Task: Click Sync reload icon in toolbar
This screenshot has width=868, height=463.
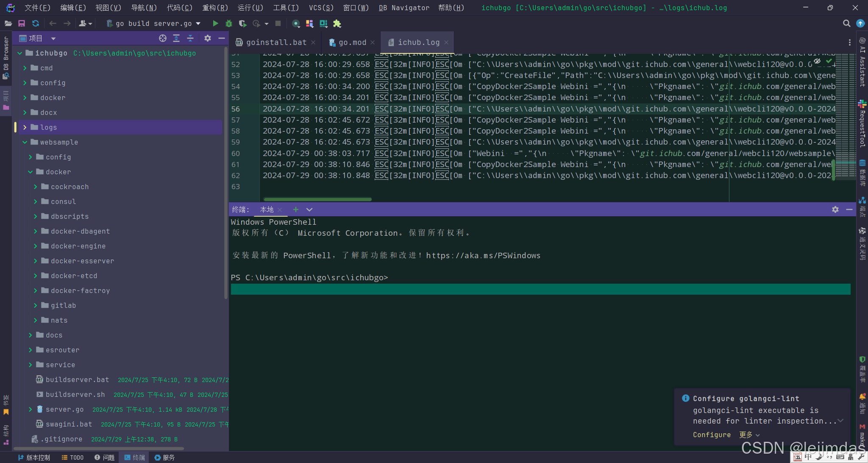Action: click(36, 23)
